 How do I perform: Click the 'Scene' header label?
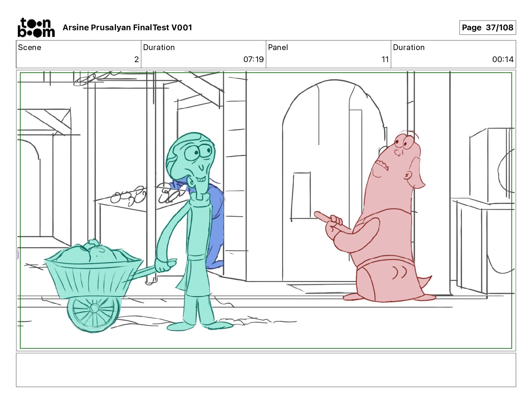pyautogui.click(x=30, y=47)
